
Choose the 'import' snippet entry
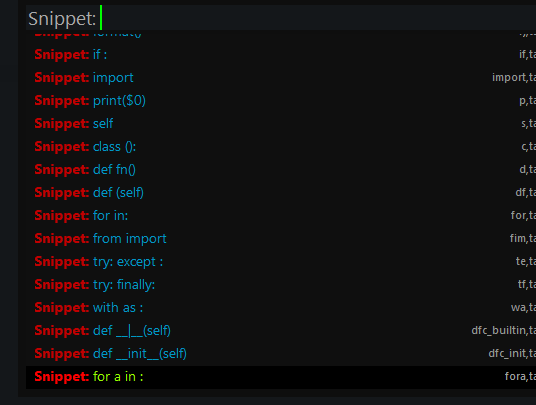[281, 78]
